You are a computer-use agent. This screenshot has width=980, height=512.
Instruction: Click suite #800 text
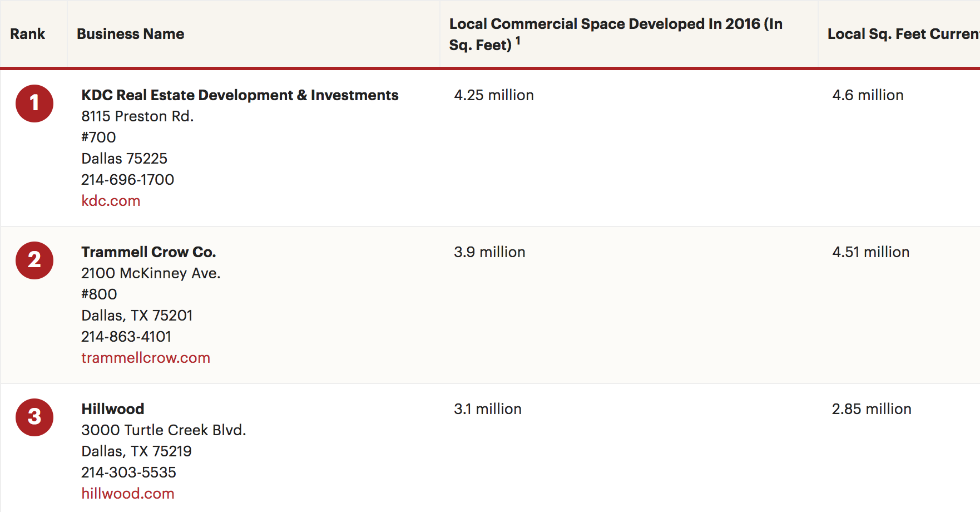[x=99, y=294]
